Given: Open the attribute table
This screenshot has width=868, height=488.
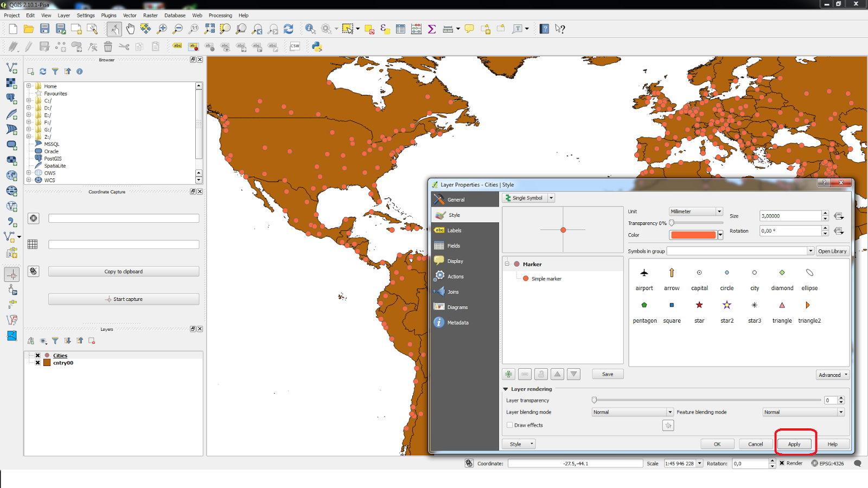Looking at the screenshot, I should pos(400,29).
